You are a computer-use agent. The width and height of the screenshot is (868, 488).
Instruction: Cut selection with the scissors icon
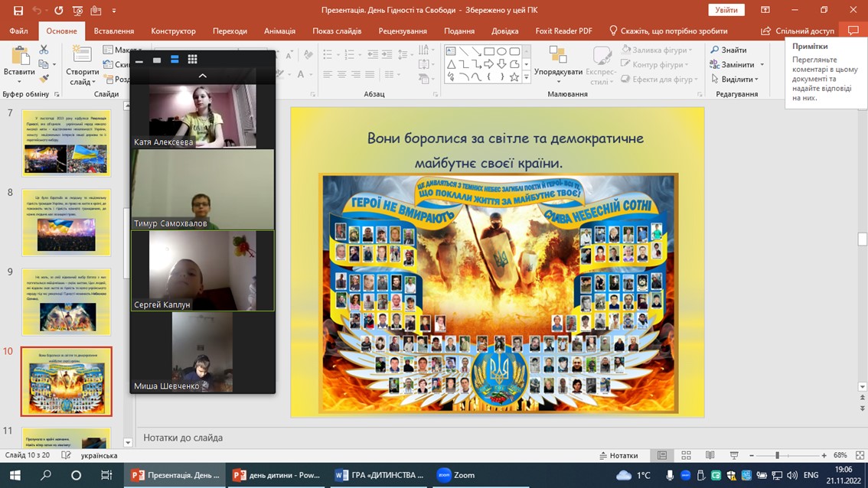44,50
